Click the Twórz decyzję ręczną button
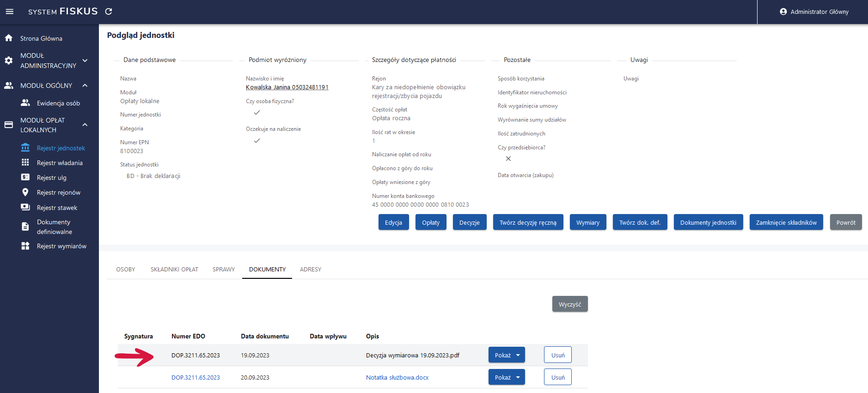 (528, 222)
